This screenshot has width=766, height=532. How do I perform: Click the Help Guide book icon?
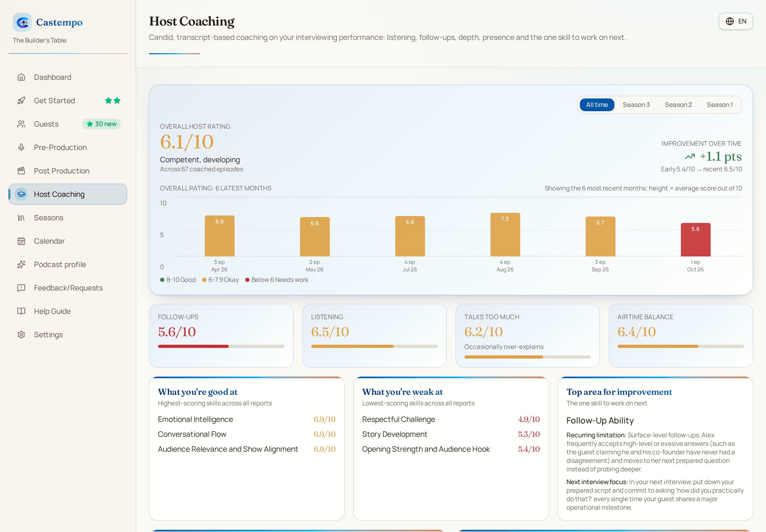coord(21,311)
